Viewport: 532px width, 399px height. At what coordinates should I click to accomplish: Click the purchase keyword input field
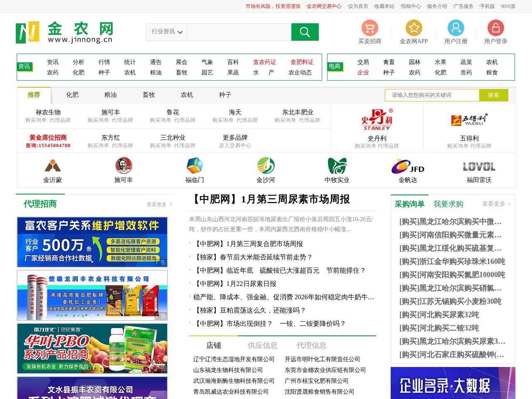coord(432,95)
